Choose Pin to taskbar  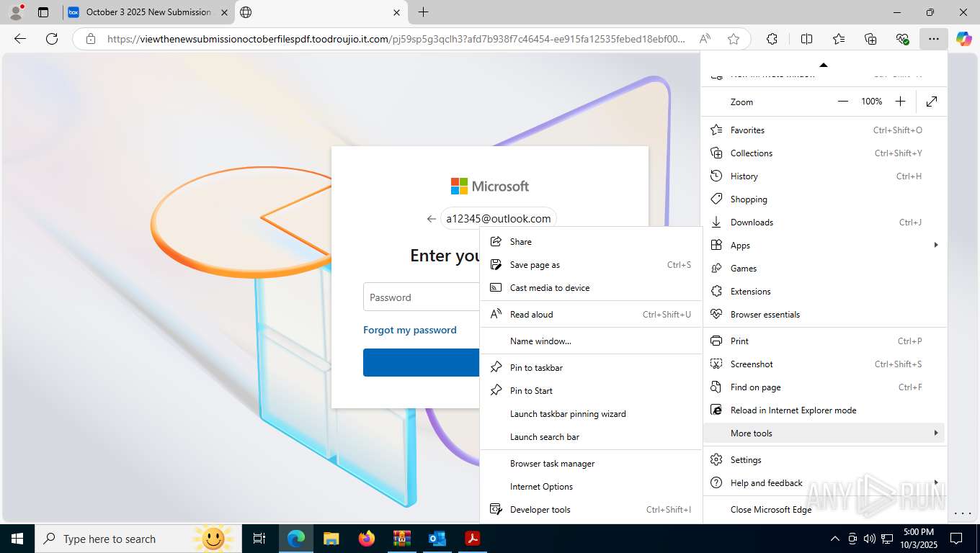591,368
